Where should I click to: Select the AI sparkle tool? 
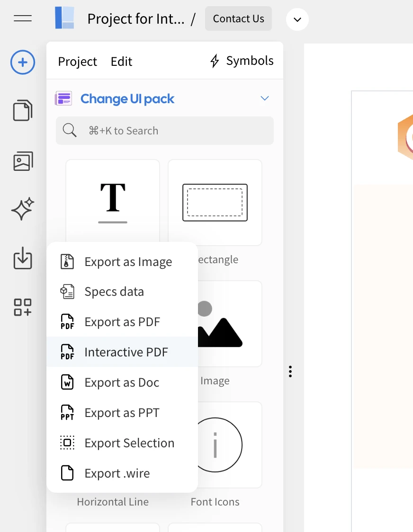[x=22, y=208]
